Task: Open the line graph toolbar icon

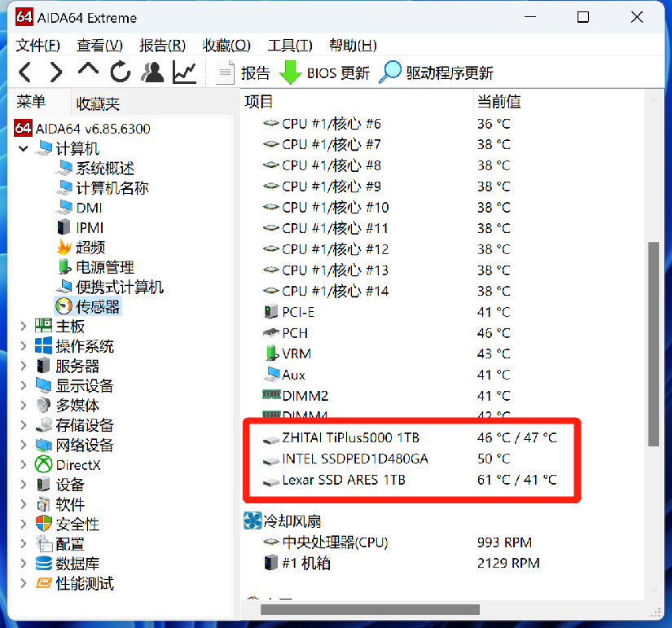Action: (184, 72)
